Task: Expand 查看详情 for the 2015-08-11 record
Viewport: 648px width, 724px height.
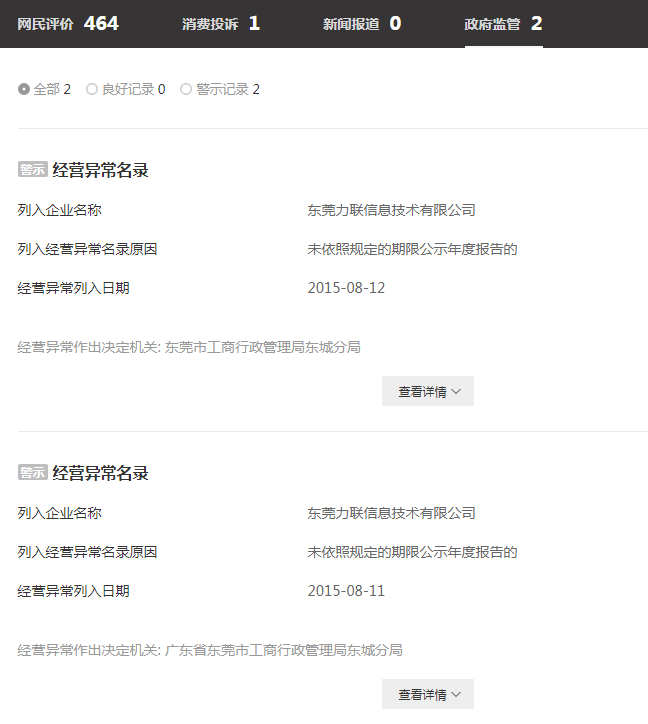Action: 428,694
